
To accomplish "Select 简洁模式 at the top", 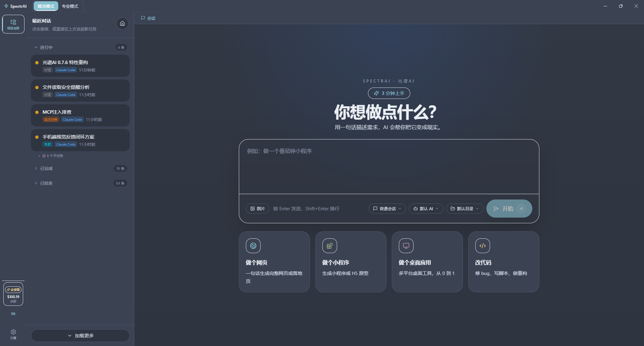I will tap(46, 6).
